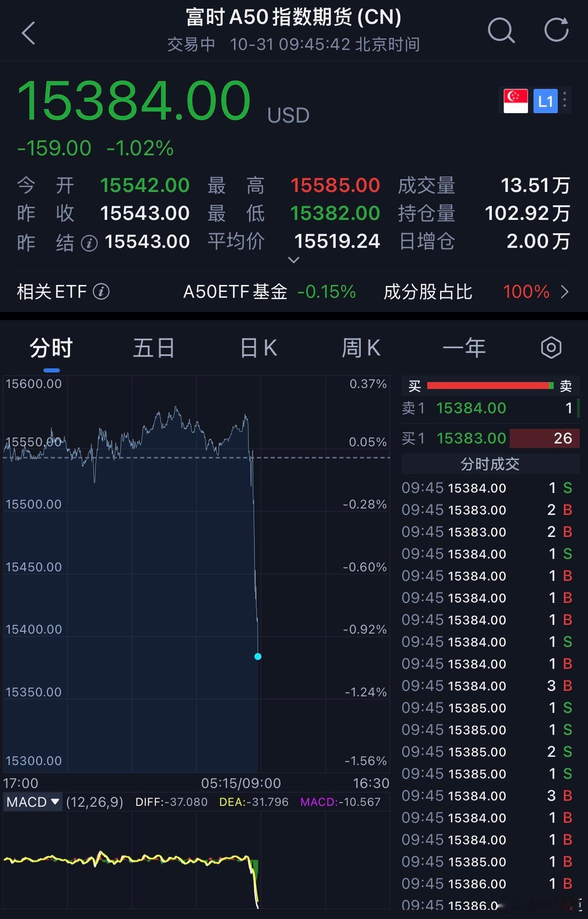Image resolution: width=588 pixels, height=919 pixels.
Task: Open the MACD indicator dropdown
Action: (33, 802)
